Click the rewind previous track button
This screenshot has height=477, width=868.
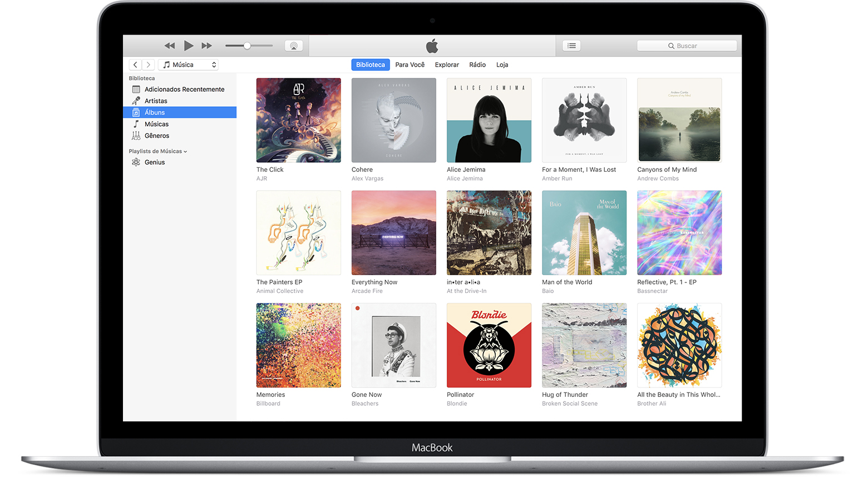(170, 46)
